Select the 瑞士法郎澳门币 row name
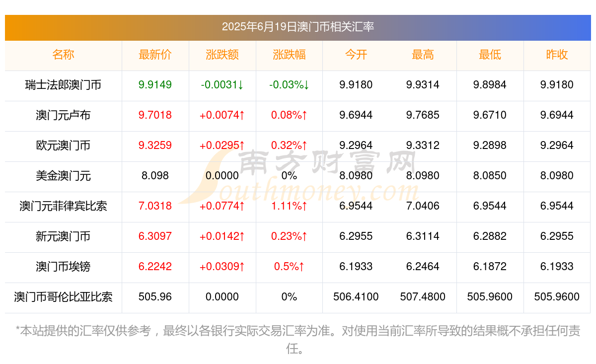Screen dimensions: 596x364 [x=63, y=85]
